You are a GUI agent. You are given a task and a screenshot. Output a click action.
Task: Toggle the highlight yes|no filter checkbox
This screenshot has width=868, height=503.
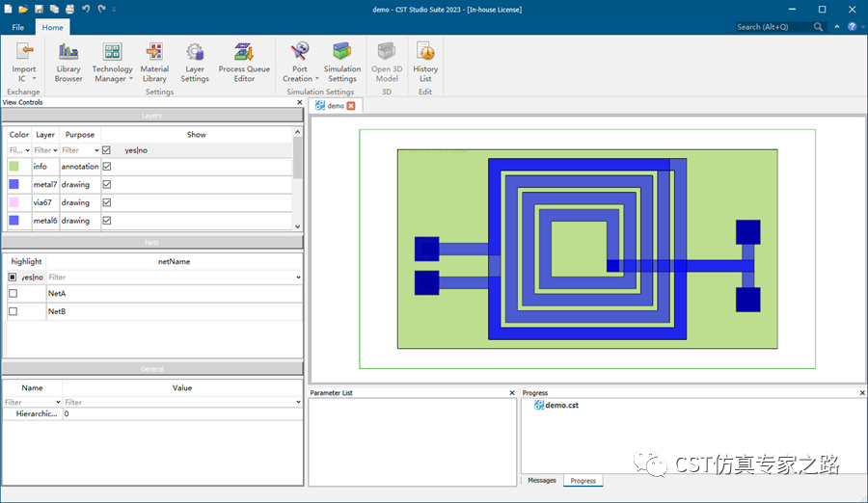(13, 278)
